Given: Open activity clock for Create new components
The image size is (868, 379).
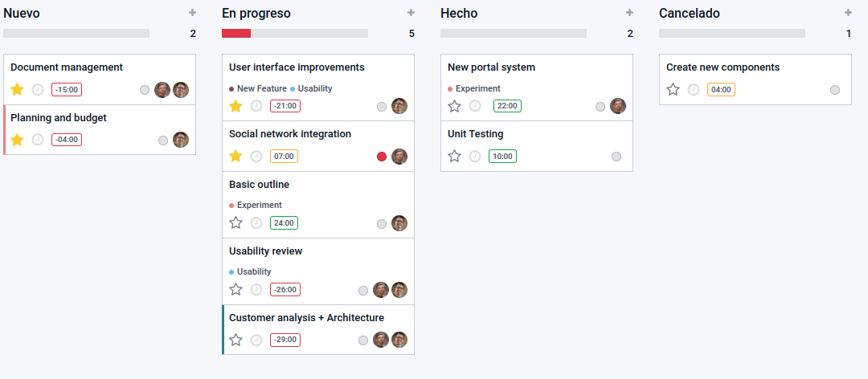Looking at the screenshot, I should (x=694, y=90).
